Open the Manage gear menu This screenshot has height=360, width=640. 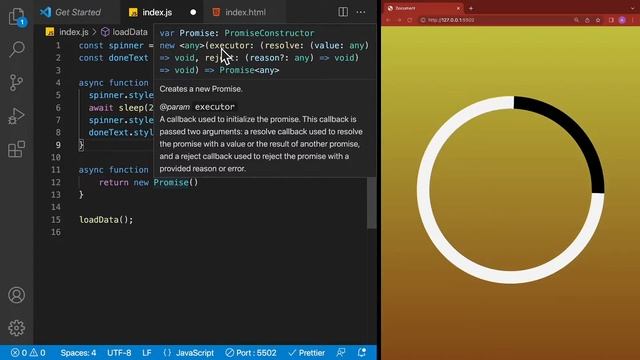tap(17, 328)
